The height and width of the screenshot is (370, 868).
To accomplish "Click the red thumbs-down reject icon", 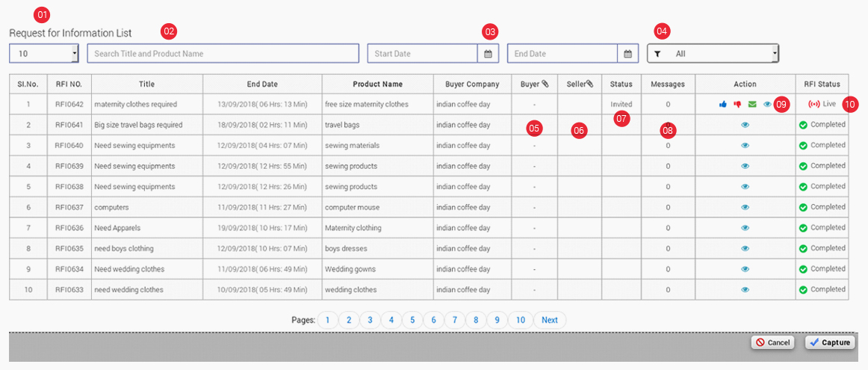I will (737, 105).
